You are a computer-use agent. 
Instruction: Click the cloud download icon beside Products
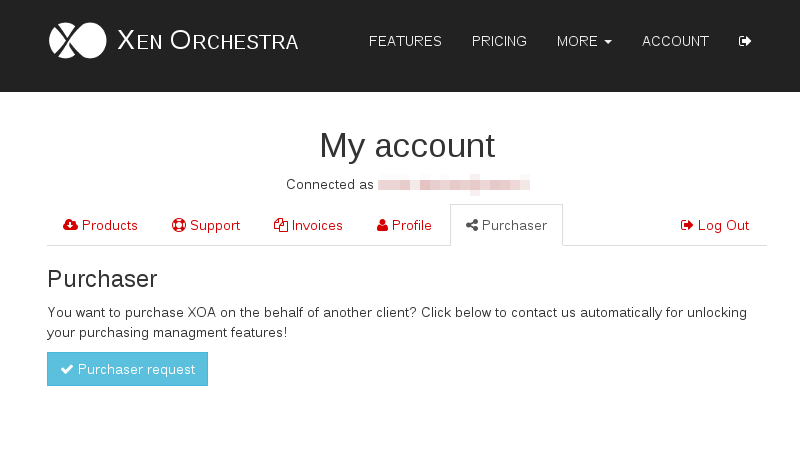click(70, 225)
